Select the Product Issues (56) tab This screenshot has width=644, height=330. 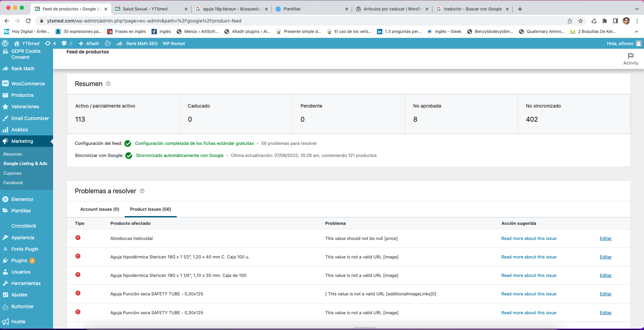tap(151, 209)
